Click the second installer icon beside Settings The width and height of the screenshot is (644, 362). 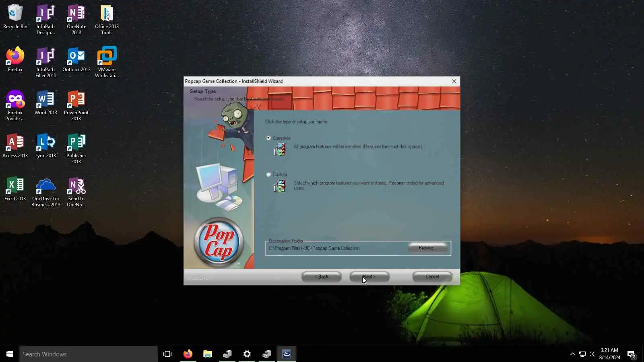[x=266, y=354]
